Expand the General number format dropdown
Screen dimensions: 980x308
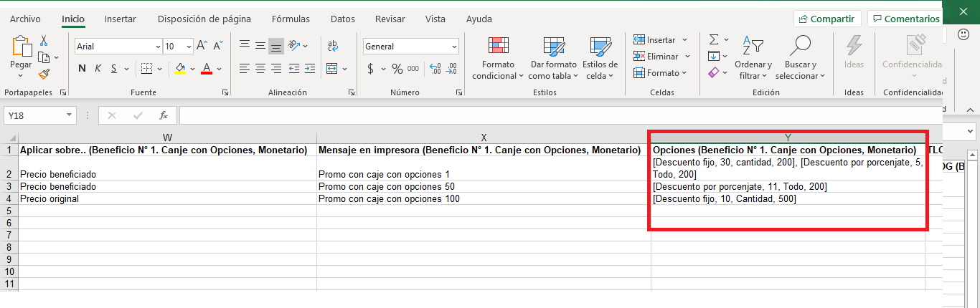[x=454, y=47]
